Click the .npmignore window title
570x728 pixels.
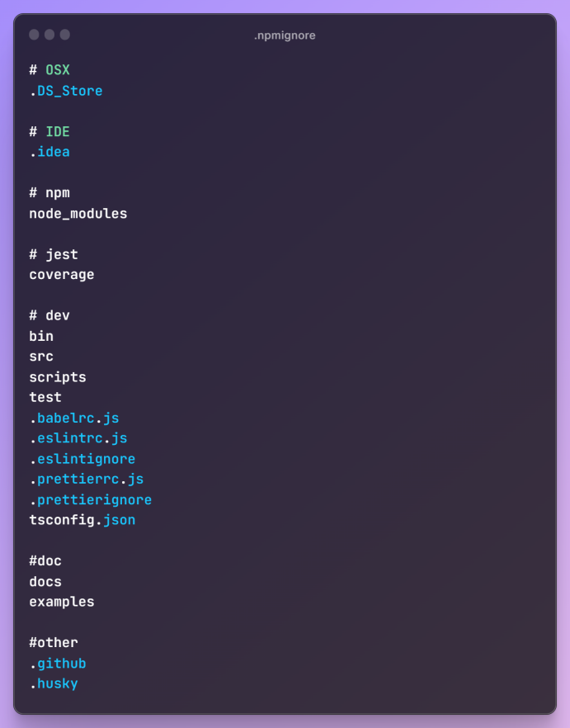[x=285, y=35]
